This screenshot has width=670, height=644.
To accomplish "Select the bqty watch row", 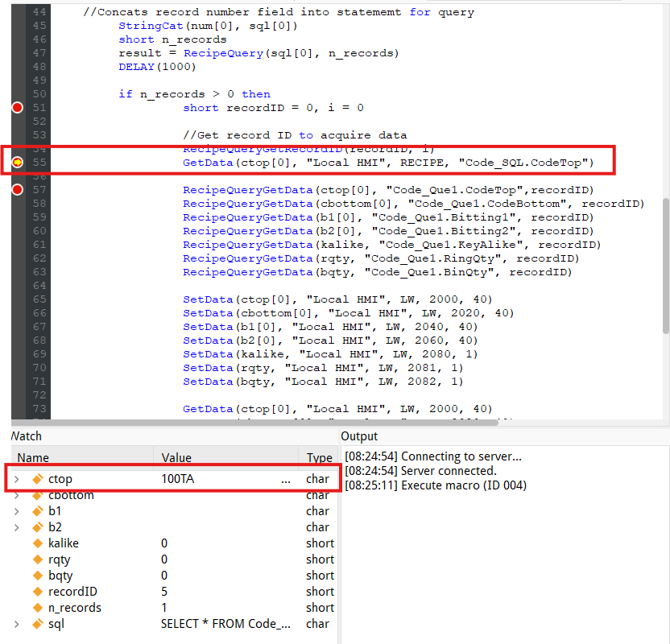I will [x=161, y=576].
